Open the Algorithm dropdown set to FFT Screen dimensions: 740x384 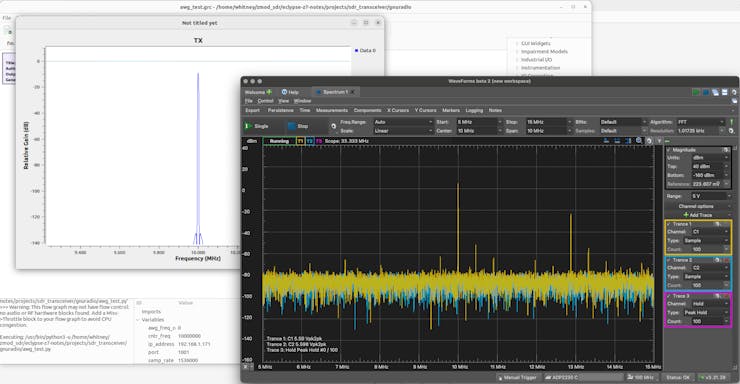tap(700, 122)
